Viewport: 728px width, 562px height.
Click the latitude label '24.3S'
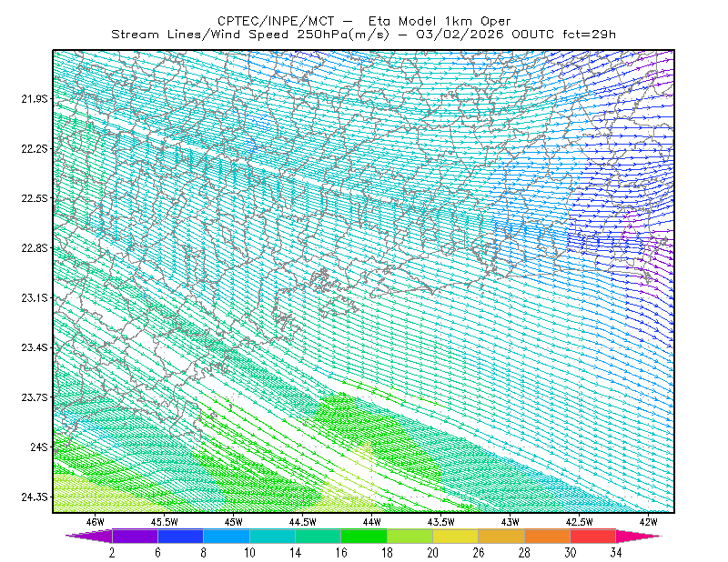click(34, 497)
